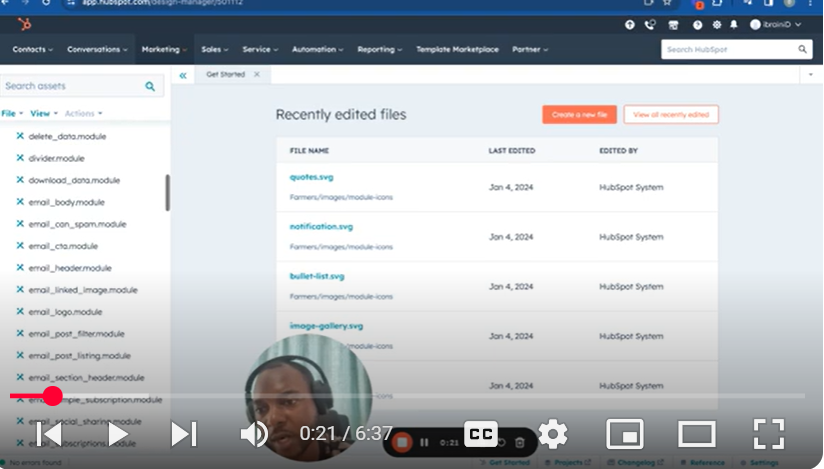Open notification.svg file
The width and height of the screenshot is (824, 469).
(x=321, y=227)
